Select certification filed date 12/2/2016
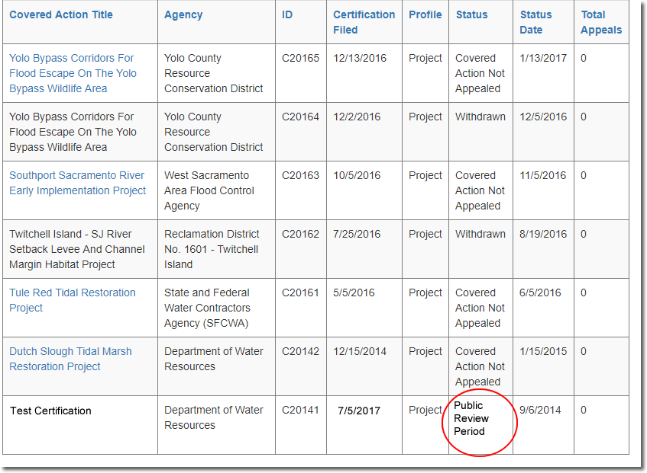This screenshot has height=473, width=647. 357,116
